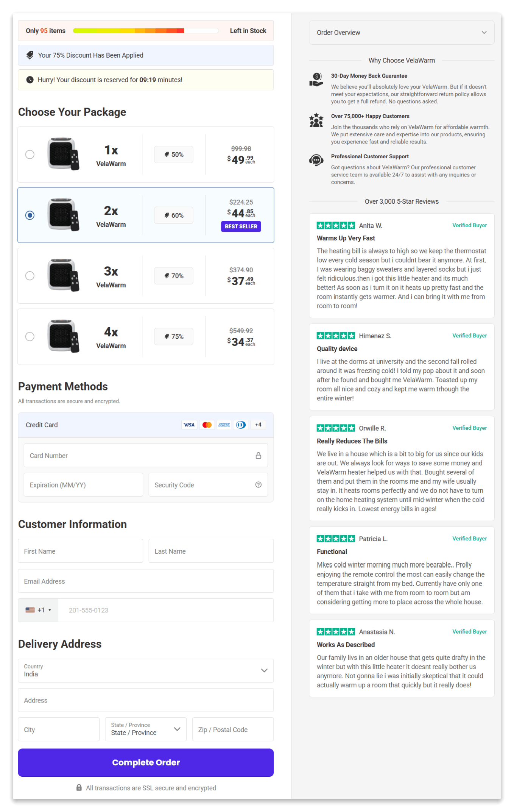Click the +4 more card types badge
The height and width of the screenshot is (812, 514).
[258, 425]
